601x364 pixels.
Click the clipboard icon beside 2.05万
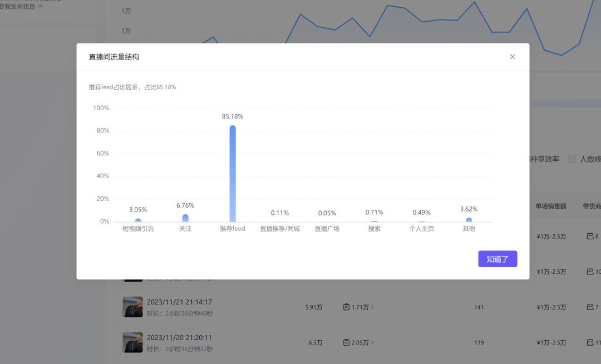point(346,343)
